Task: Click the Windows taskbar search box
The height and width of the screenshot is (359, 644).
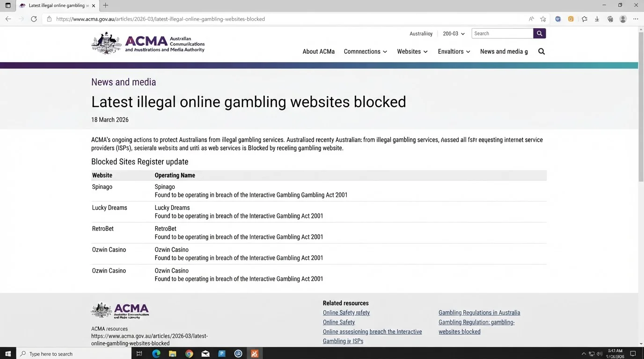Action: point(74,354)
